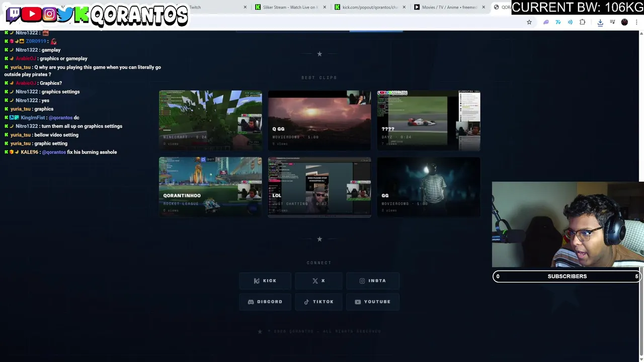
Task: Click the Kick icon inside the Kick button
Action: [257, 281]
